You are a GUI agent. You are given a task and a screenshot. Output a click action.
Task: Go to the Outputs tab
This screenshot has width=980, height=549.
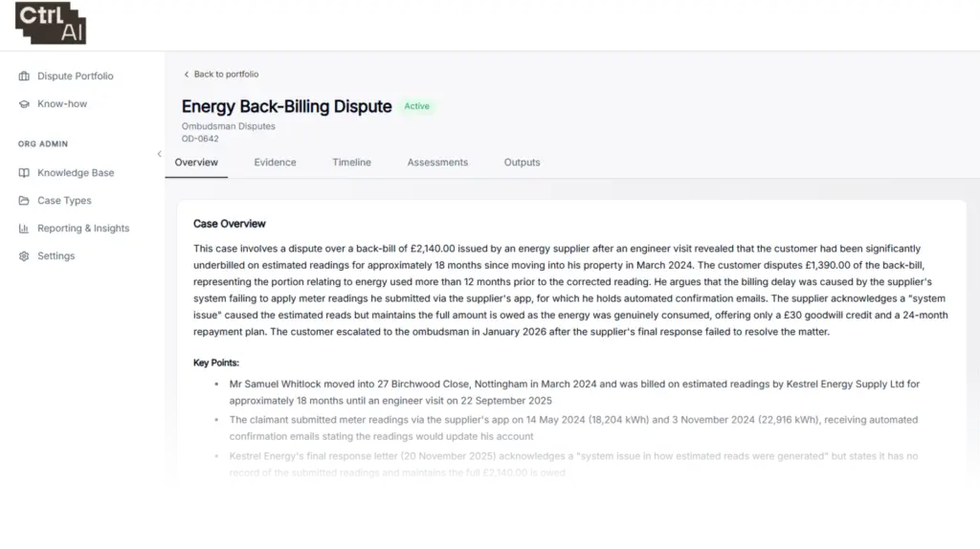(522, 163)
